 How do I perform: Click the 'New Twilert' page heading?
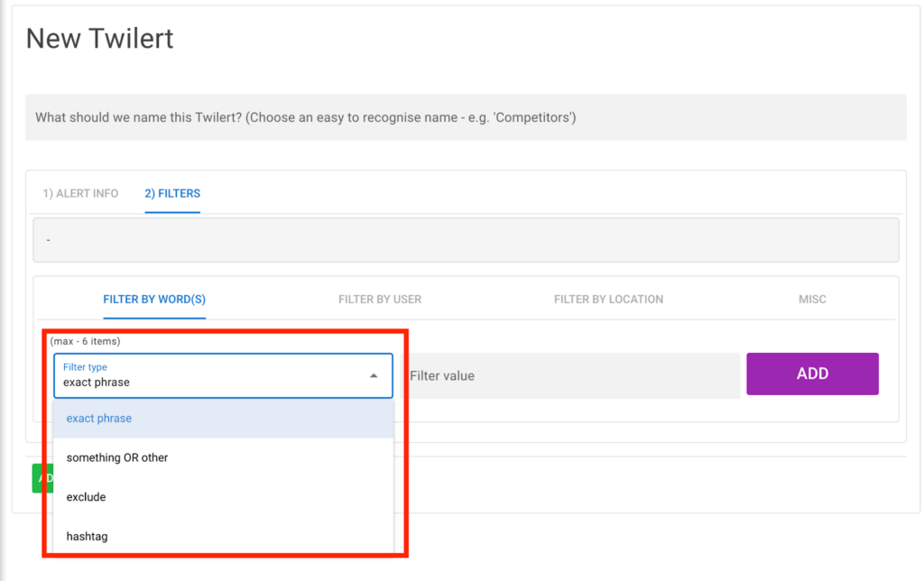[x=99, y=39]
